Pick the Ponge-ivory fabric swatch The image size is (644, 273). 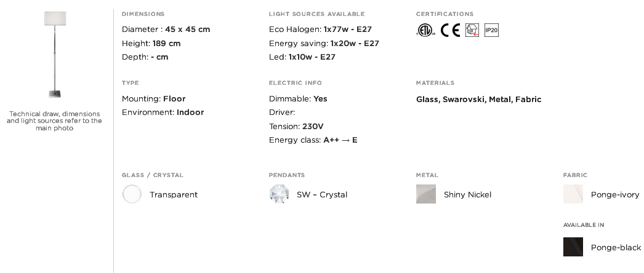point(573,194)
